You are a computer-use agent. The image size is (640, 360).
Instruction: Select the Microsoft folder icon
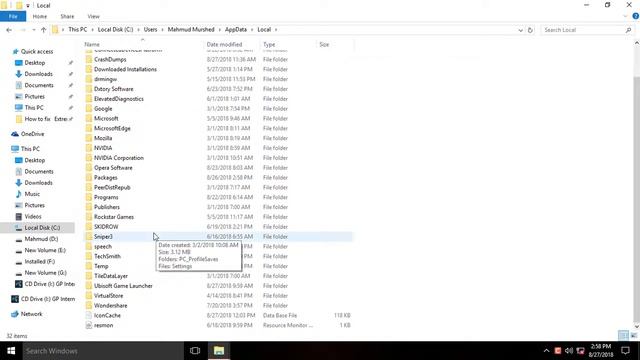89,118
